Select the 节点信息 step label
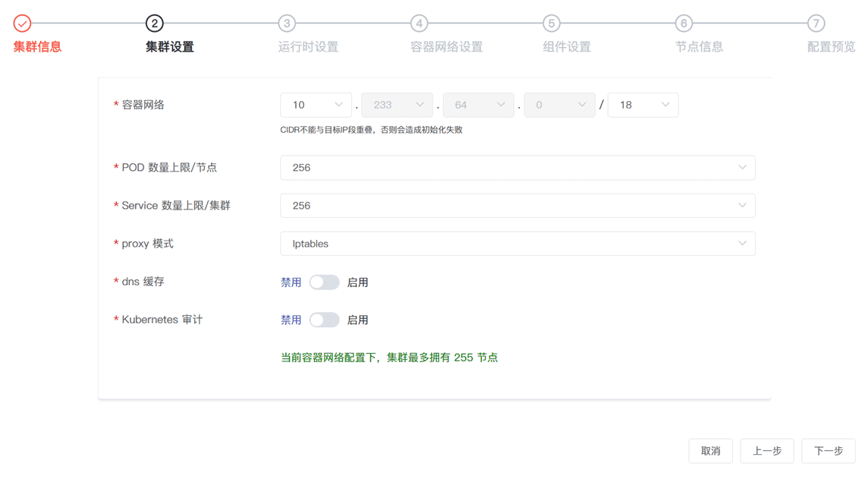868x498 pixels. point(699,46)
